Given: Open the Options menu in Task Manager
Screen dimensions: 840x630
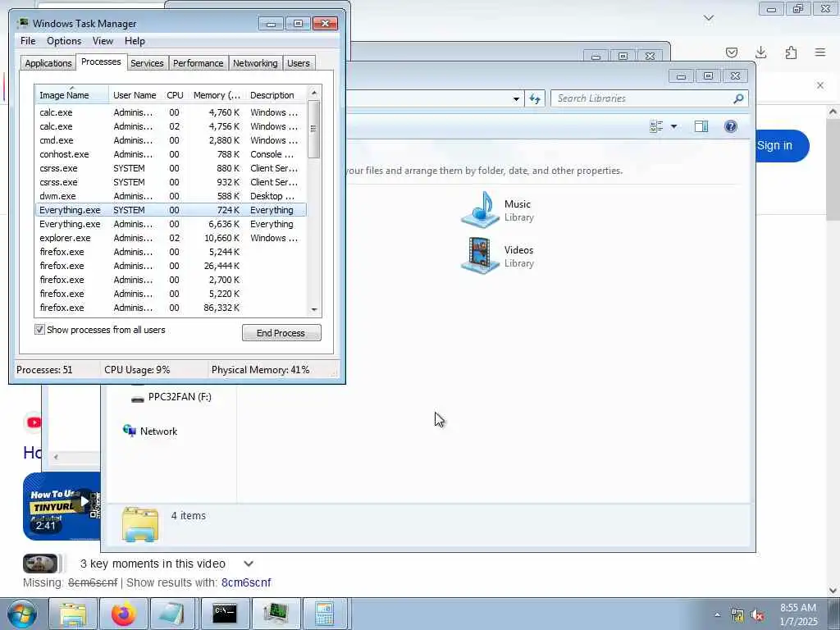Looking at the screenshot, I should (x=64, y=41).
